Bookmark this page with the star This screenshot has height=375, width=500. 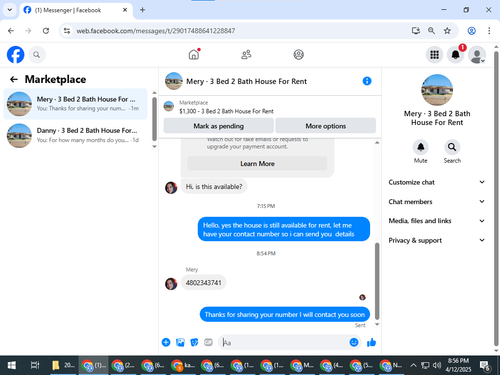click(x=447, y=31)
